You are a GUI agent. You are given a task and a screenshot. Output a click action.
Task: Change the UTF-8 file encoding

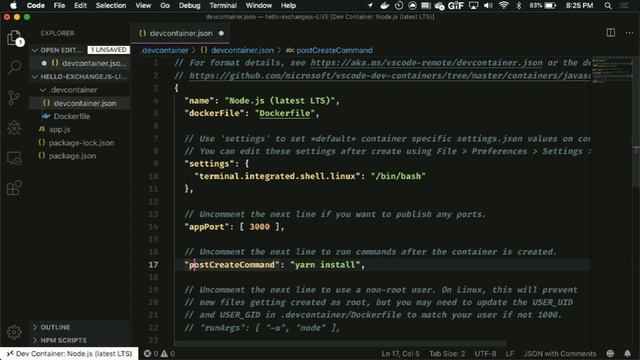pos(485,353)
